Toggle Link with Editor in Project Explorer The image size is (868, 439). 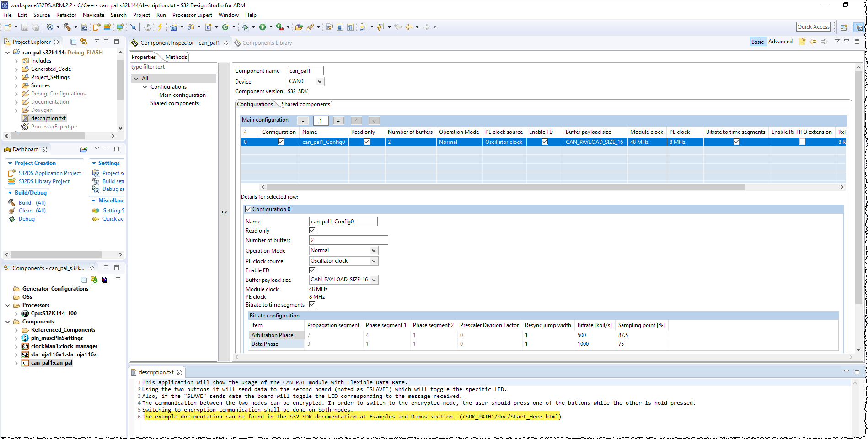pyautogui.click(x=84, y=42)
